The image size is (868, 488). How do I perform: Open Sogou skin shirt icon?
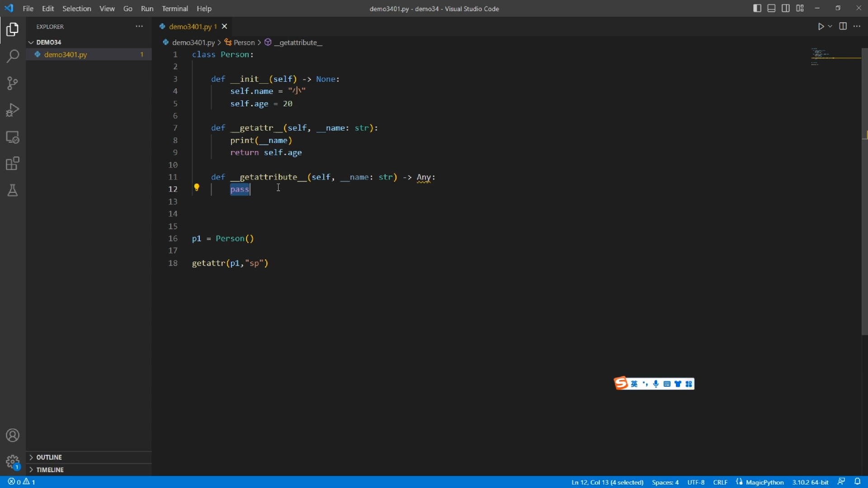[678, 384]
